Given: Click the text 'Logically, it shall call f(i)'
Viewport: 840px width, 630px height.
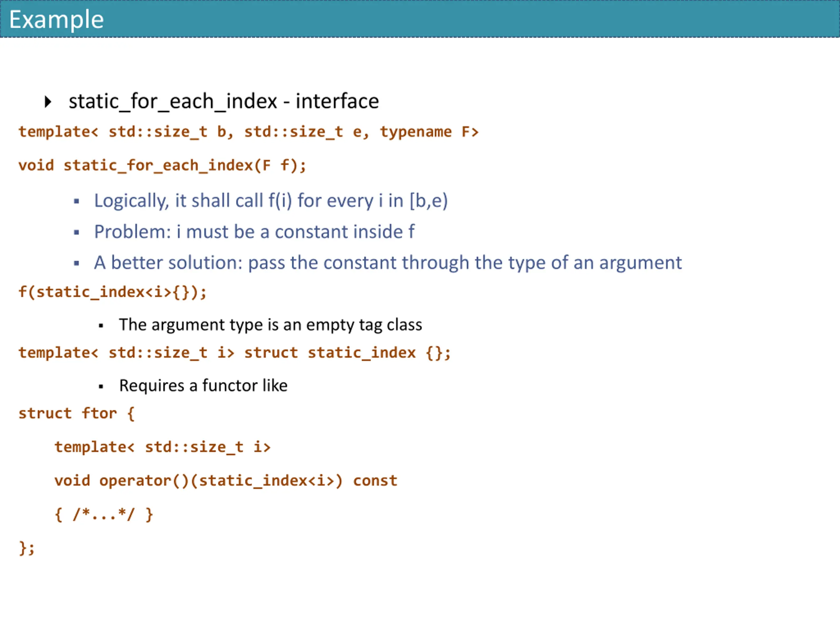Looking at the screenshot, I should coord(193,200).
